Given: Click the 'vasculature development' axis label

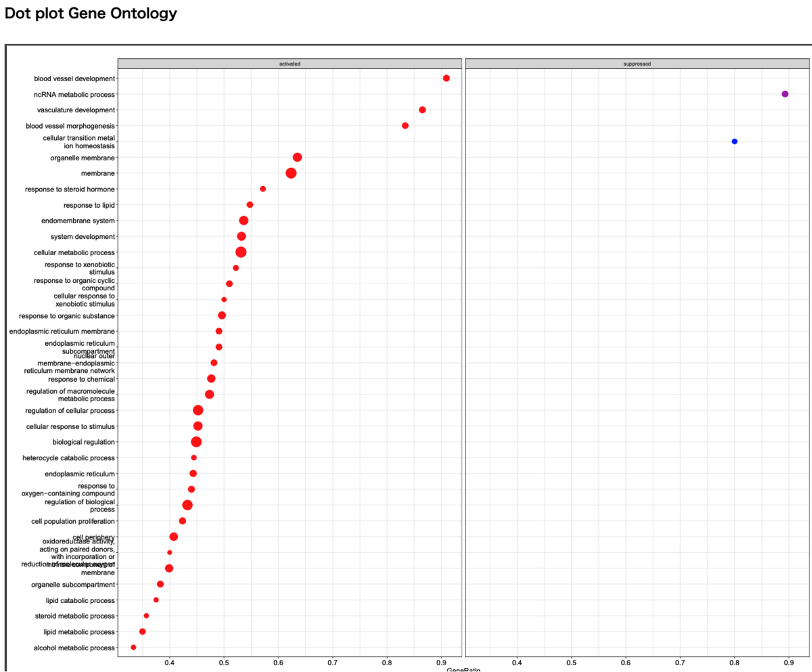Looking at the screenshot, I should click(76, 110).
